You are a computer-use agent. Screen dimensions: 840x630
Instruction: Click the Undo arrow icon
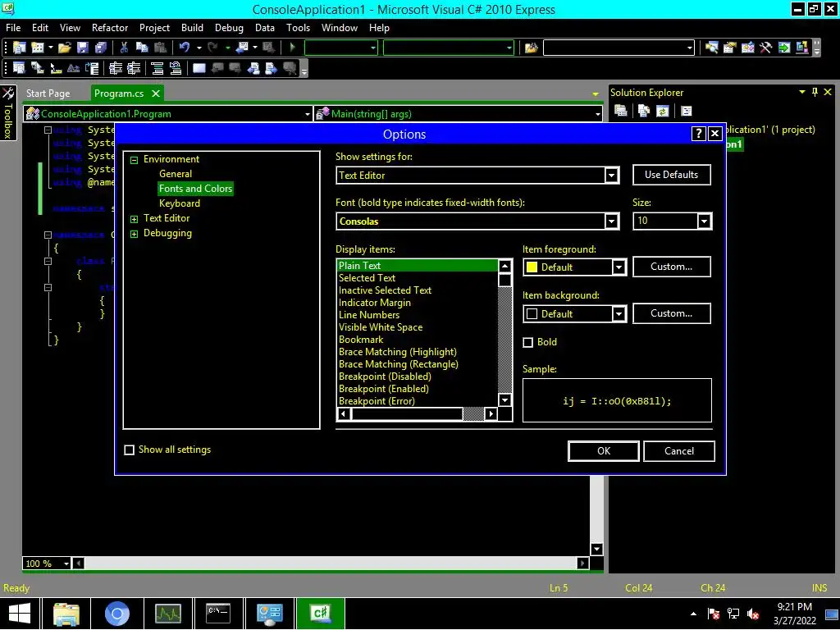click(185, 48)
